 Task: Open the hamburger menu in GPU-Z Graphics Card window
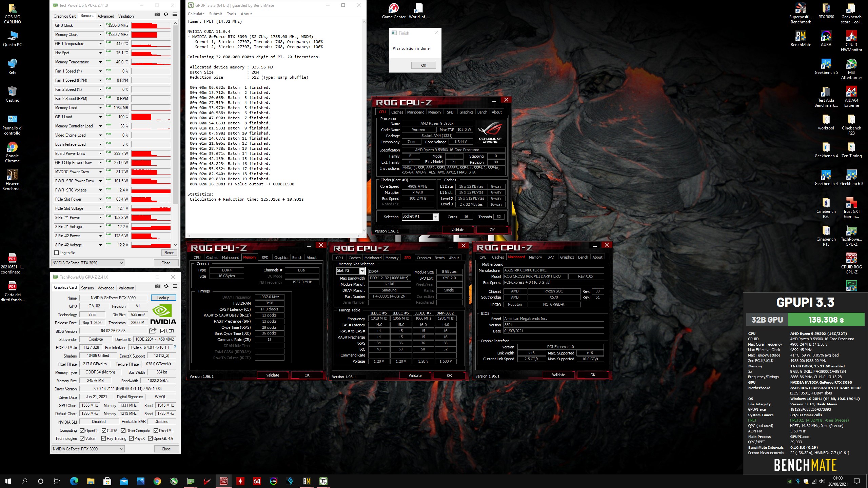coord(175,286)
